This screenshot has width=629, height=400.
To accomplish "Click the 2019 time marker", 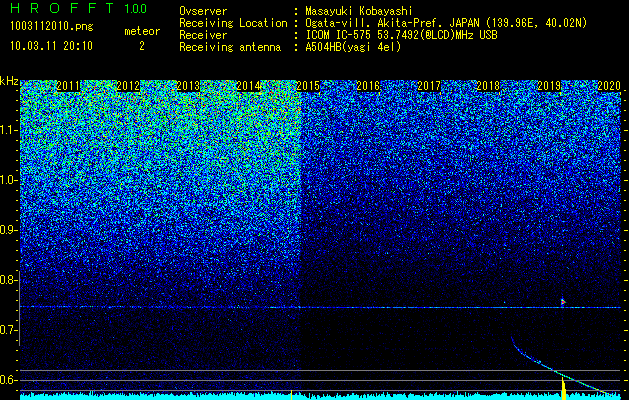I will (x=549, y=86).
